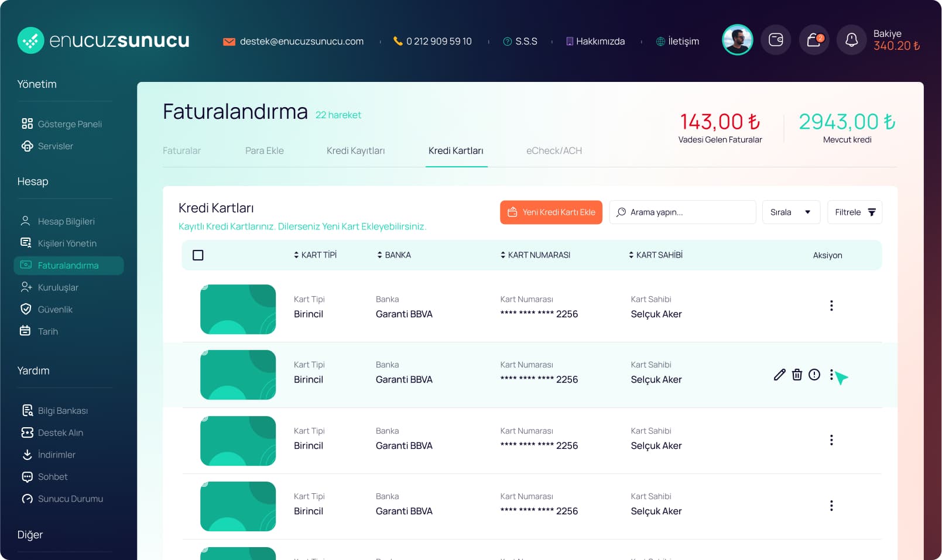Click the first card thumbnail
Viewport: 942px width, 560px height.
pyautogui.click(x=238, y=309)
